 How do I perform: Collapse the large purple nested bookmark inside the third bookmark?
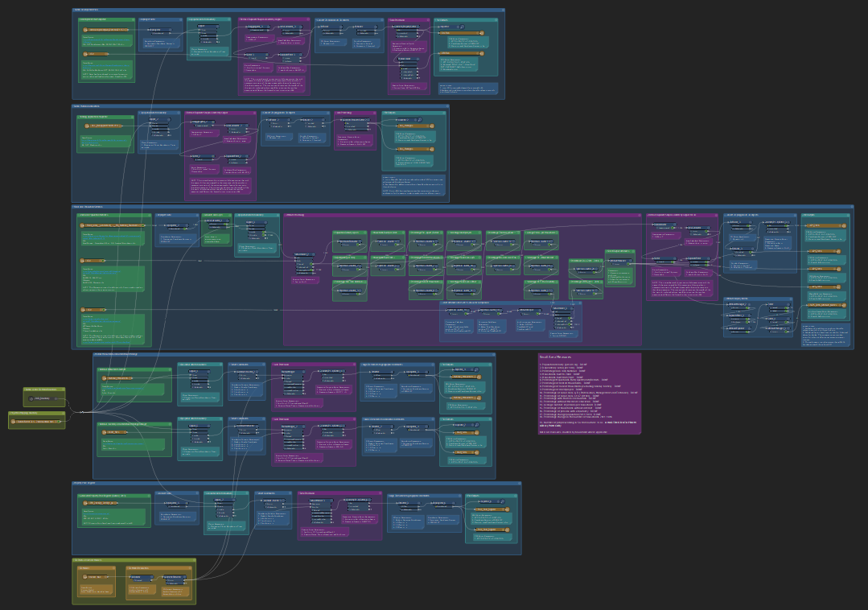(x=640, y=216)
